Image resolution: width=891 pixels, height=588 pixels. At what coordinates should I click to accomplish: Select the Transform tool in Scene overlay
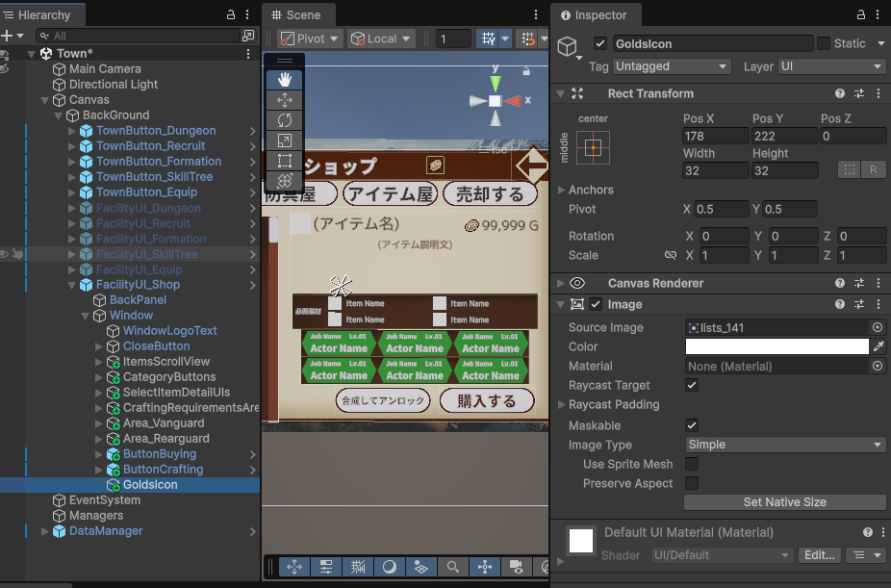(284, 181)
